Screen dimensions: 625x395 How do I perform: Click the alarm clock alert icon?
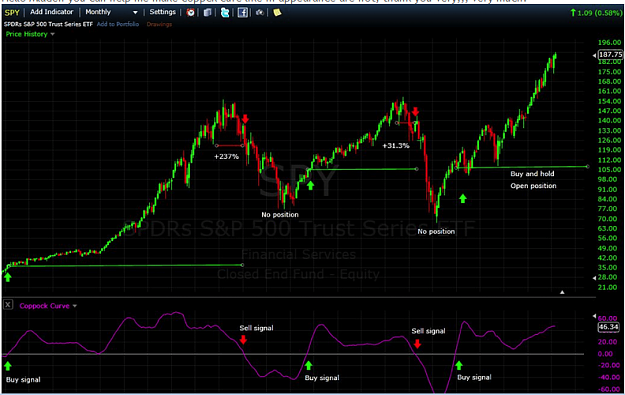pos(191,12)
